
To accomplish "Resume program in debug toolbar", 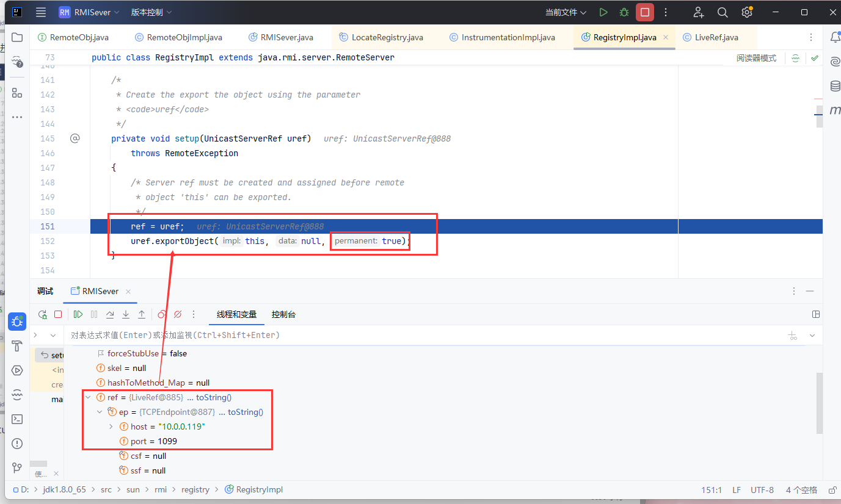I will coord(78,314).
